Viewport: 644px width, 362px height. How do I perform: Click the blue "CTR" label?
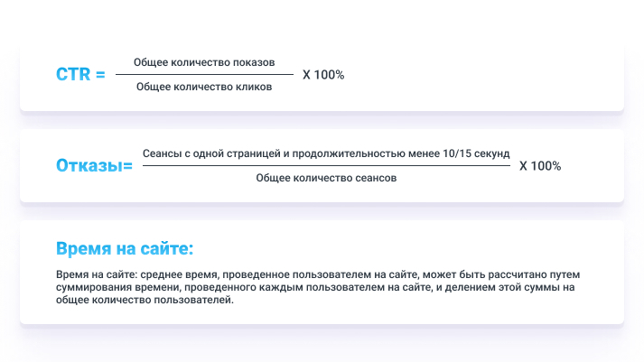point(73,76)
